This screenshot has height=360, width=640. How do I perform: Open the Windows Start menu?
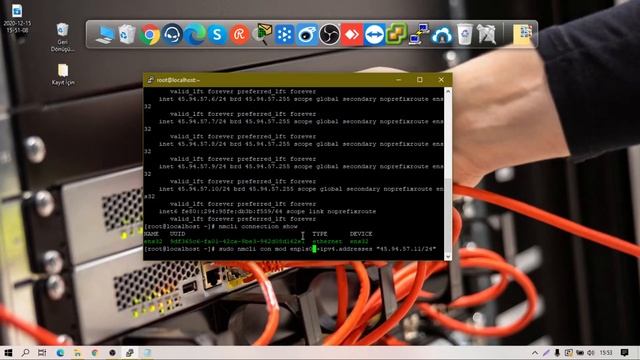8,353
